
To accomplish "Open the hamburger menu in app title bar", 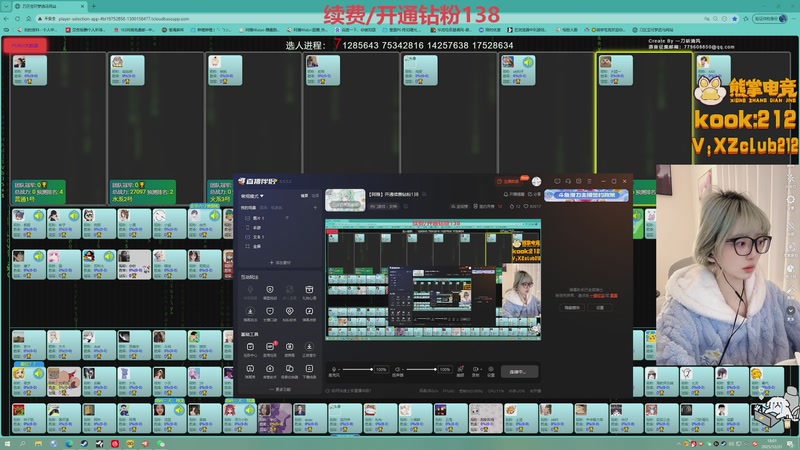I will (589, 181).
